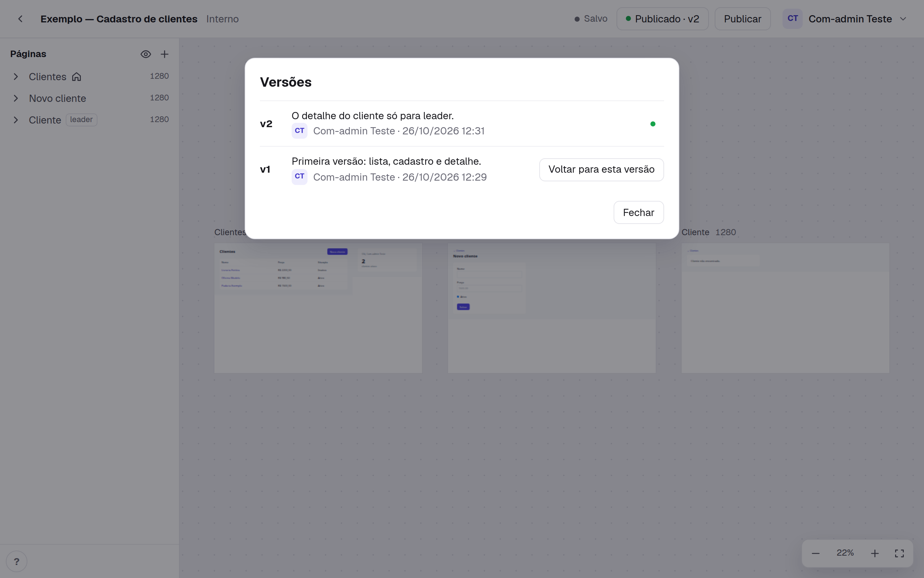Screen dimensions: 924x578
Task: Open the Cliente page thumbnail on canvas
Action: click(x=785, y=308)
